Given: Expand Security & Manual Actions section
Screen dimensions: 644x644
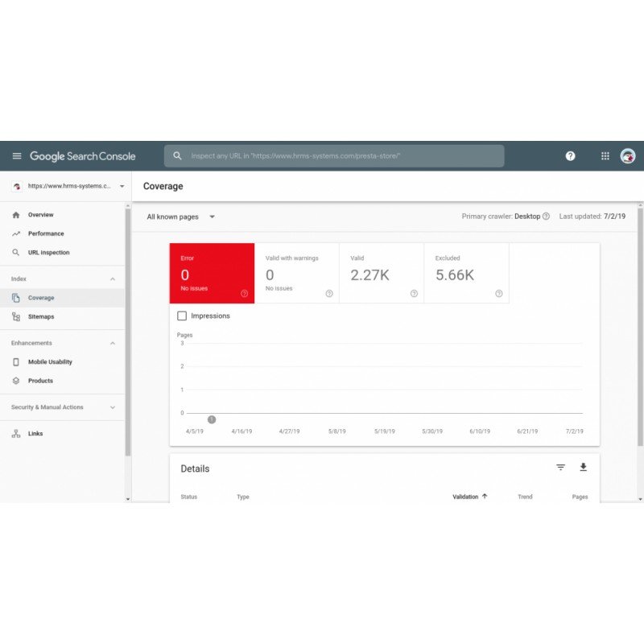Looking at the screenshot, I should [x=113, y=407].
